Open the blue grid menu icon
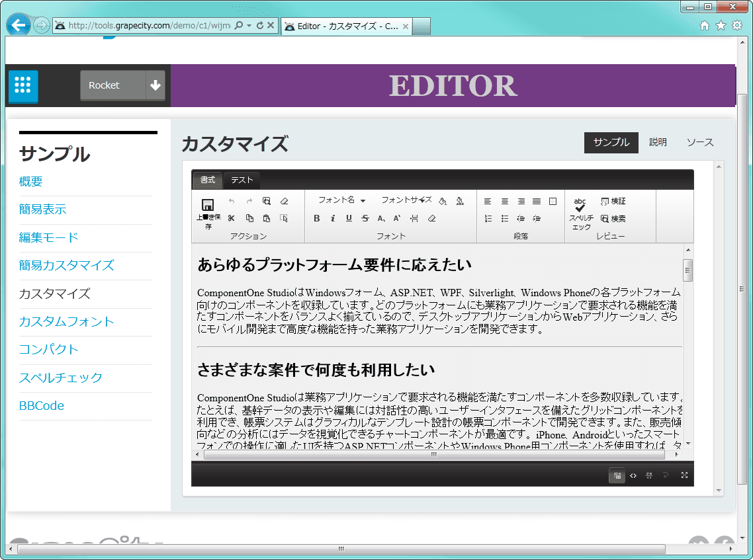The image size is (753, 560). click(23, 85)
